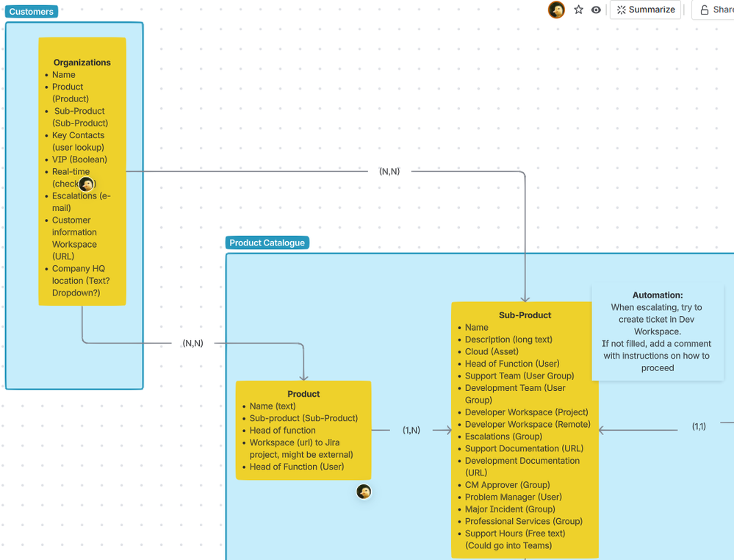Viewport: 734px width, 560px height.
Task: Click 'VIP (Boolean)' in Organizations note
Action: point(79,159)
